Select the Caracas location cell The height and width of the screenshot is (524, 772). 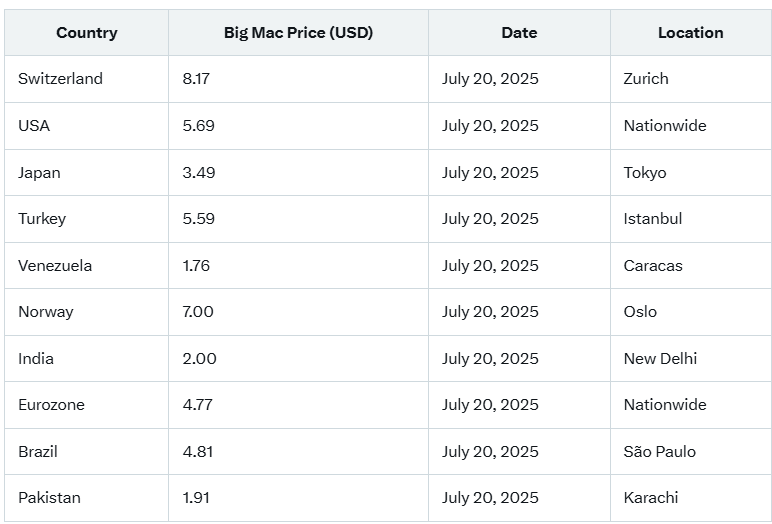[691, 266]
